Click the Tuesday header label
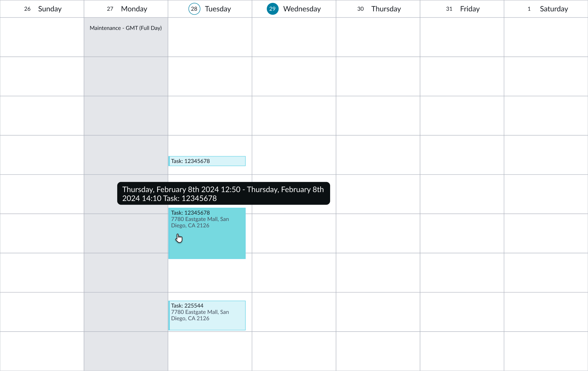 tap(218, 9)
